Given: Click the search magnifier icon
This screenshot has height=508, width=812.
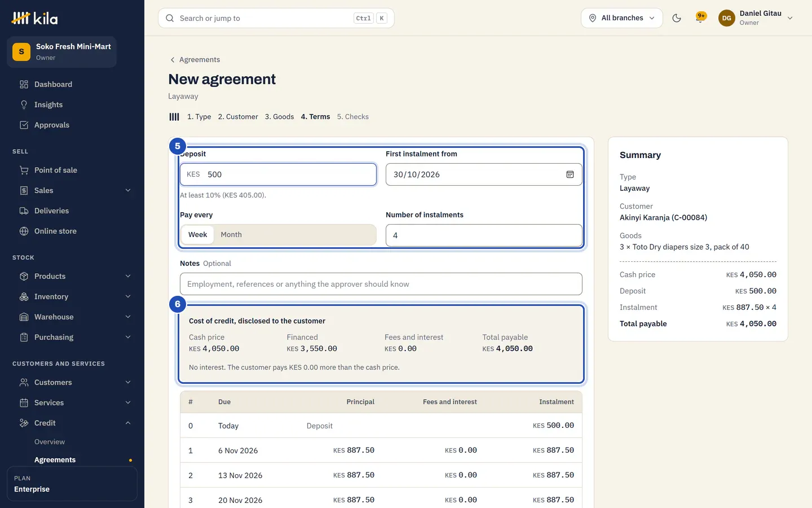Looking at the screenshot, I should pos(170,18).
